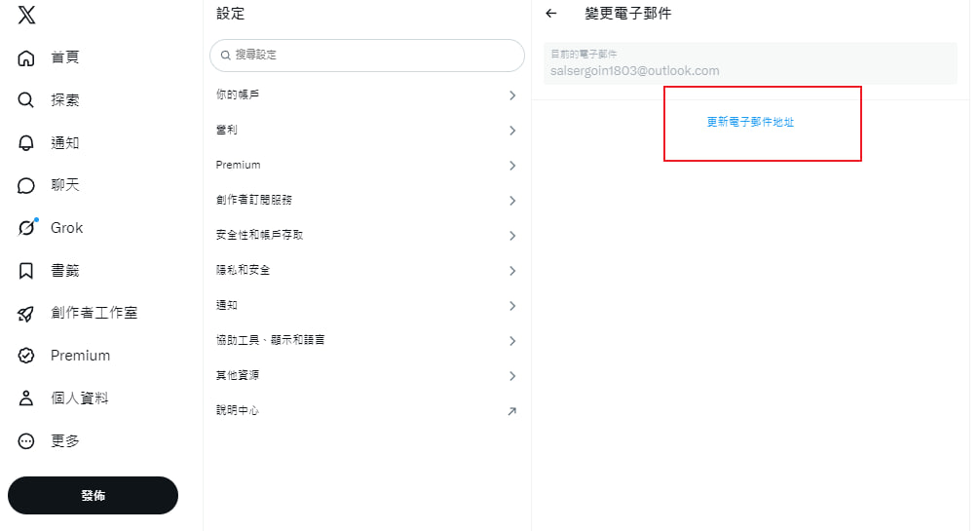The image size is (980, 531).
Task: Select 創作者訂閱服務 settings entry text
Action: [x=253, y=200]
